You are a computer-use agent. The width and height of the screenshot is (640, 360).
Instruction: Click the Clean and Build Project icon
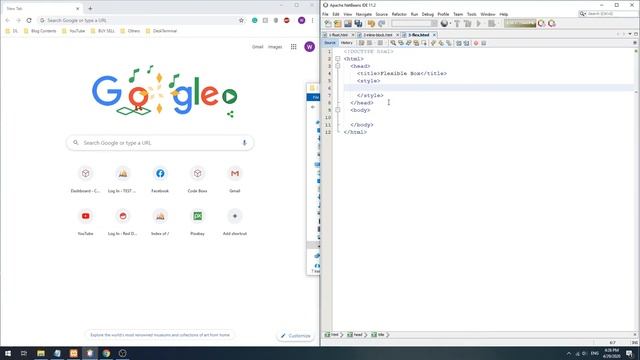coord(467,24)
